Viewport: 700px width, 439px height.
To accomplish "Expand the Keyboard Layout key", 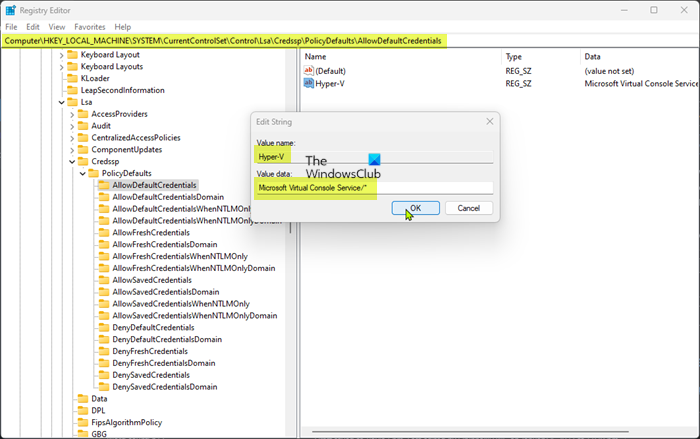I will pos(62,55).
